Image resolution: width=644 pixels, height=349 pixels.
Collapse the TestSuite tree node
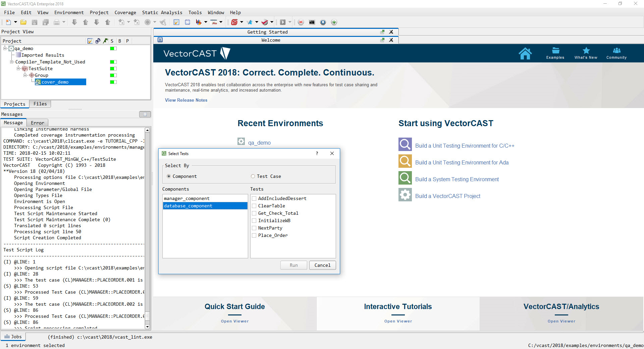(x=18, y=68)
